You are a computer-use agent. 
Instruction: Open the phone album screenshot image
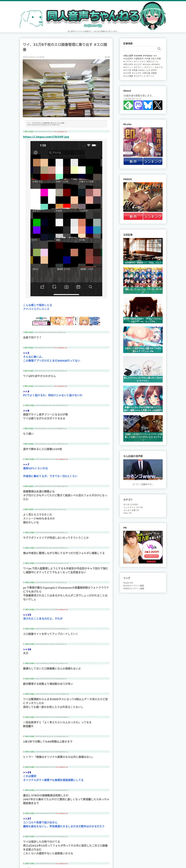pyautogui.click(x=66, y=219)
